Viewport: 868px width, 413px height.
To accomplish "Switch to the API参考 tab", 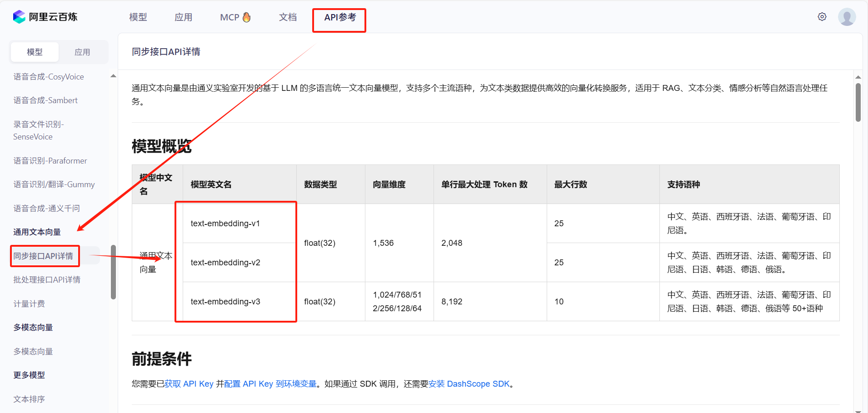I will [340, 17].
